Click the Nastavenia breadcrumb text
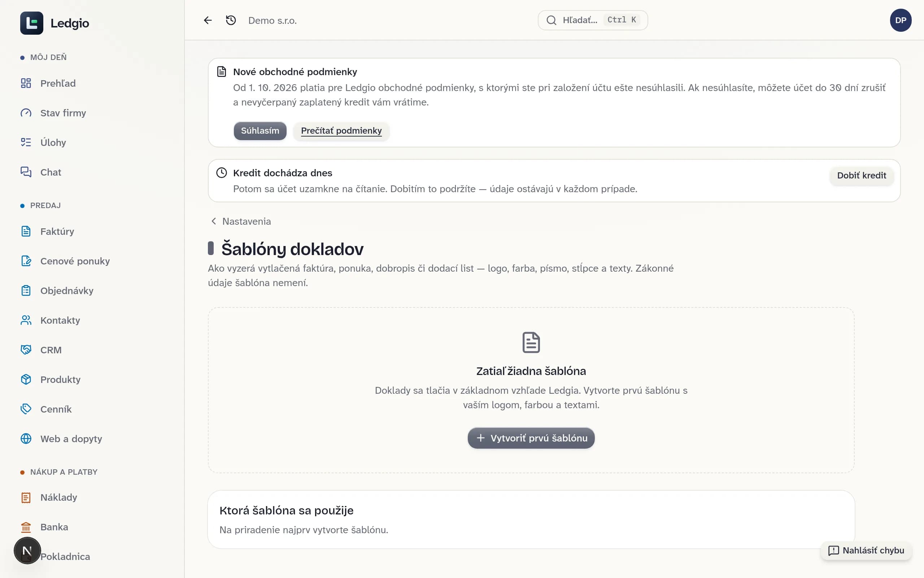Image resolution: width=924 pixels, height=578 pixels. pos(246,221)
